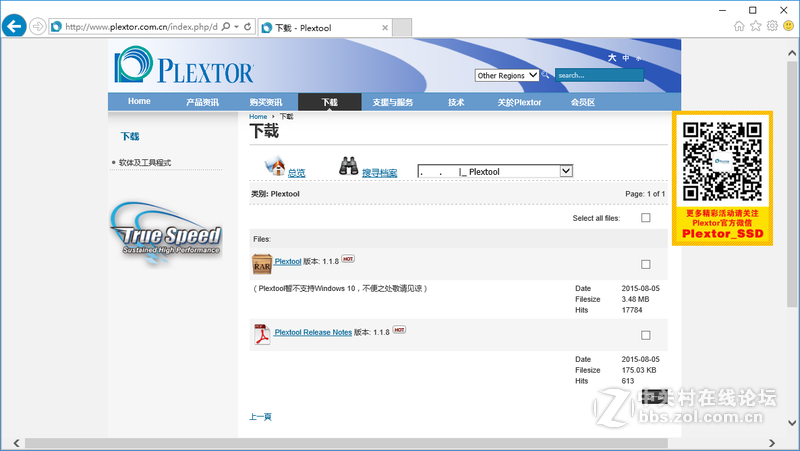Set font size to large (大)
This screenshot has width=800, height=451.
[612, 58]
